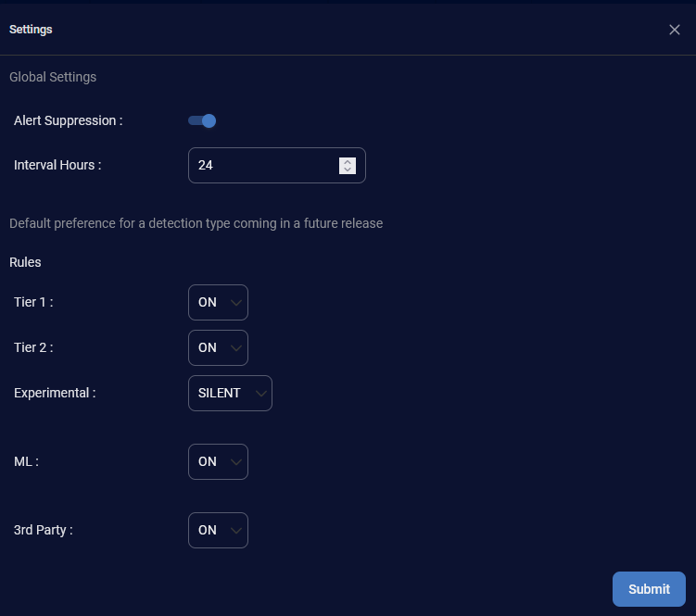Viewport: 696px width, 616px height.
Task: Click the chevron arrow in Tier 1 selector
Action: pyautogui.click(x=236, y=303)
